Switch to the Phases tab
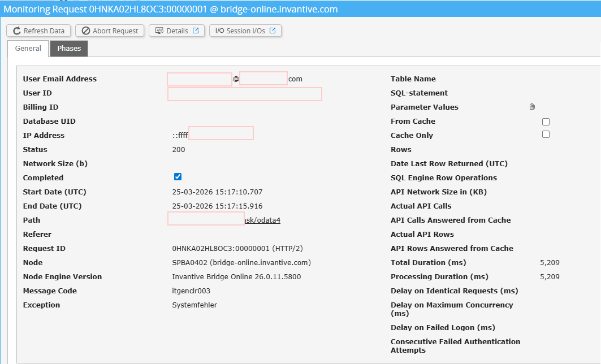This screenshot has width=601, height=364. pyautogui.click(x=69, y=49)
